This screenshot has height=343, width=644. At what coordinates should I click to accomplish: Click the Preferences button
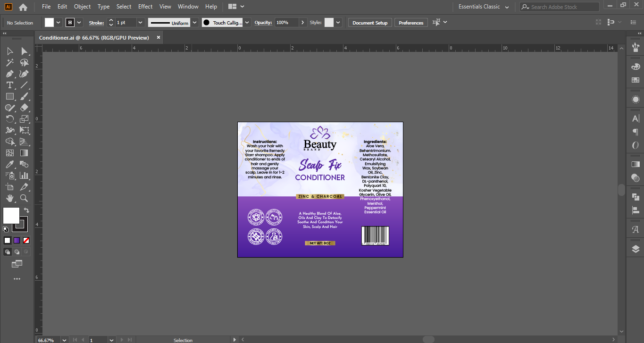(x=411, y=23)
